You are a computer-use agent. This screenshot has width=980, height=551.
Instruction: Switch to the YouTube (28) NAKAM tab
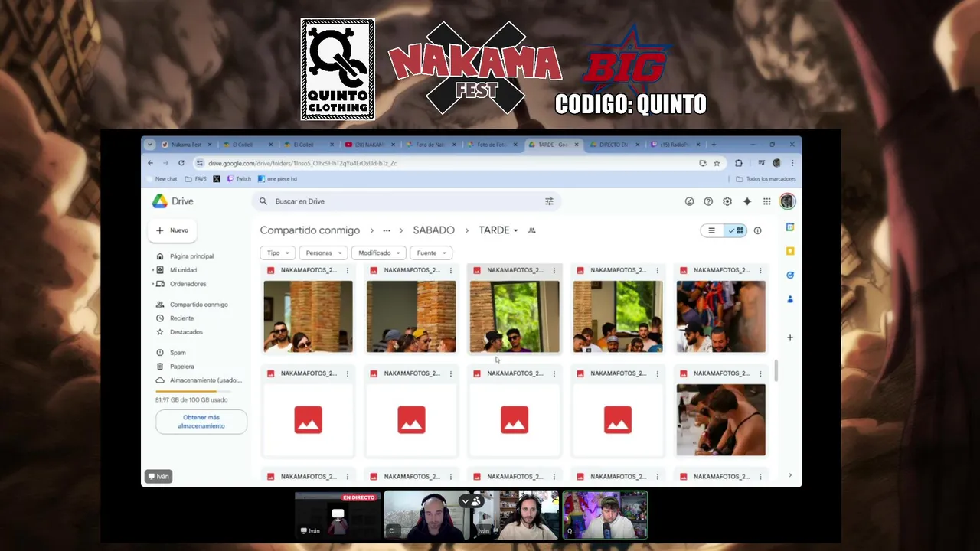[370, 145]
